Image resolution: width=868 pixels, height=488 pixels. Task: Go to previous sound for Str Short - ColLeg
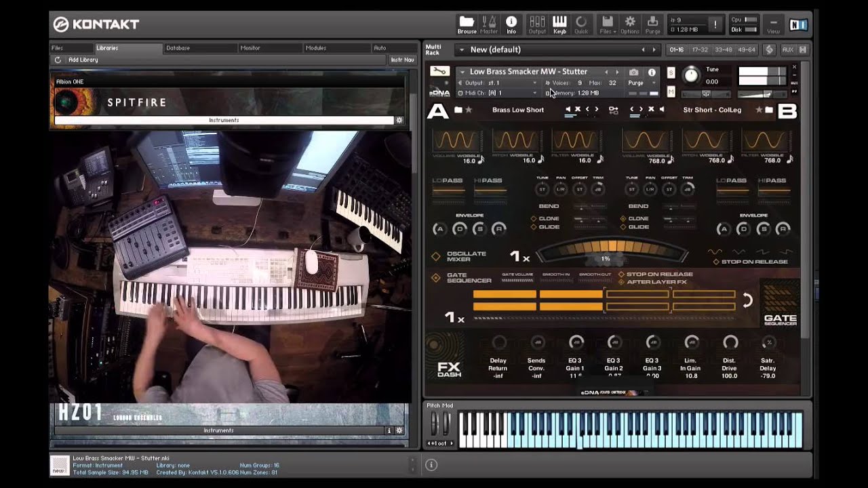632,110
